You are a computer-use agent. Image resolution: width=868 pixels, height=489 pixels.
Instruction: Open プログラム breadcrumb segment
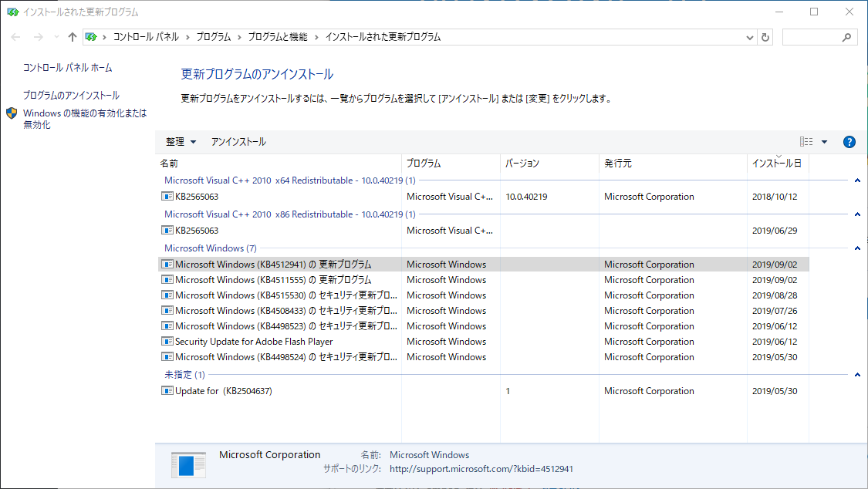pos(214,37)
